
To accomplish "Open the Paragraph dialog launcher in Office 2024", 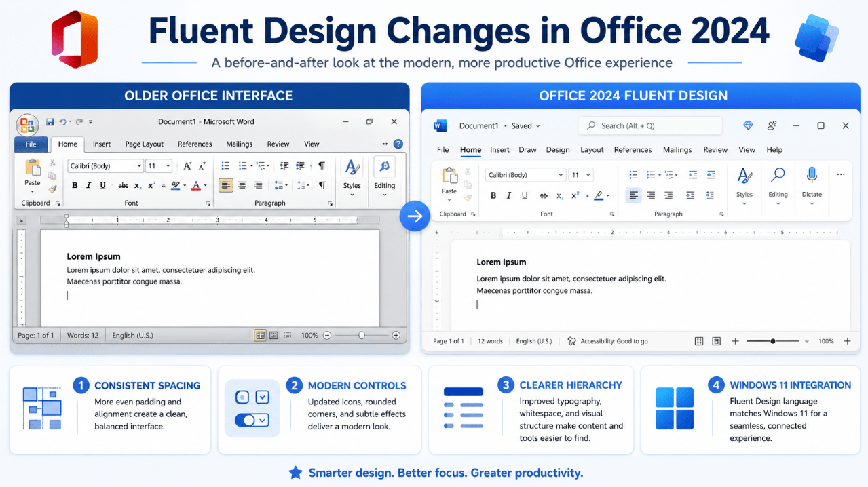I will coord(720,214).
